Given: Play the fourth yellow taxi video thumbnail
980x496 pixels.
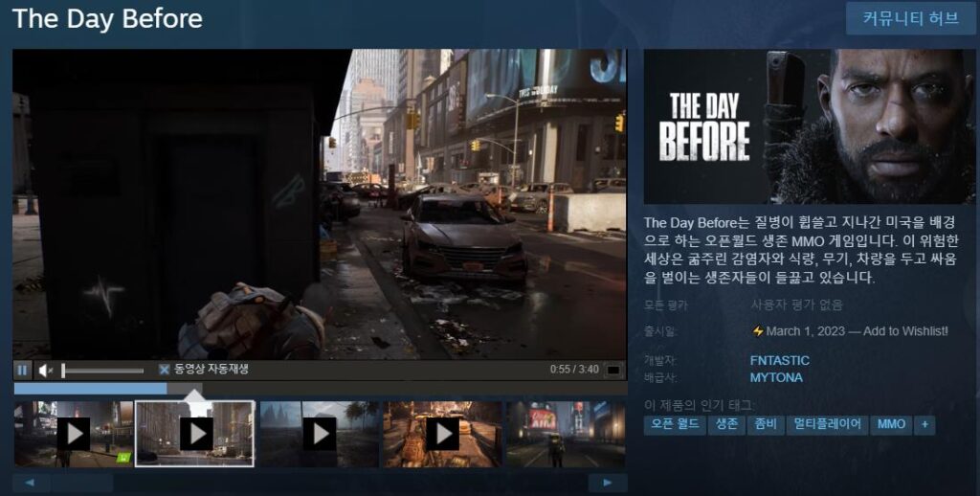Looking at the screenshot, I should point(441,434).
